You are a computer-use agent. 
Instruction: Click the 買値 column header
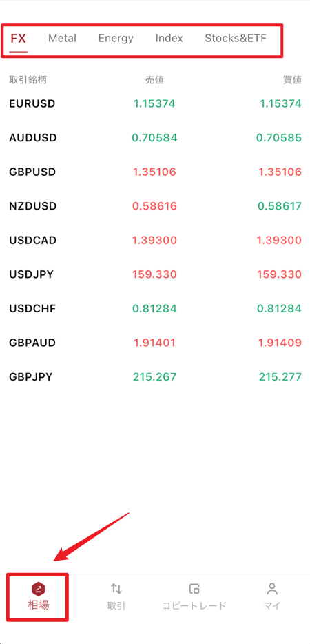(x=292, y=80)
